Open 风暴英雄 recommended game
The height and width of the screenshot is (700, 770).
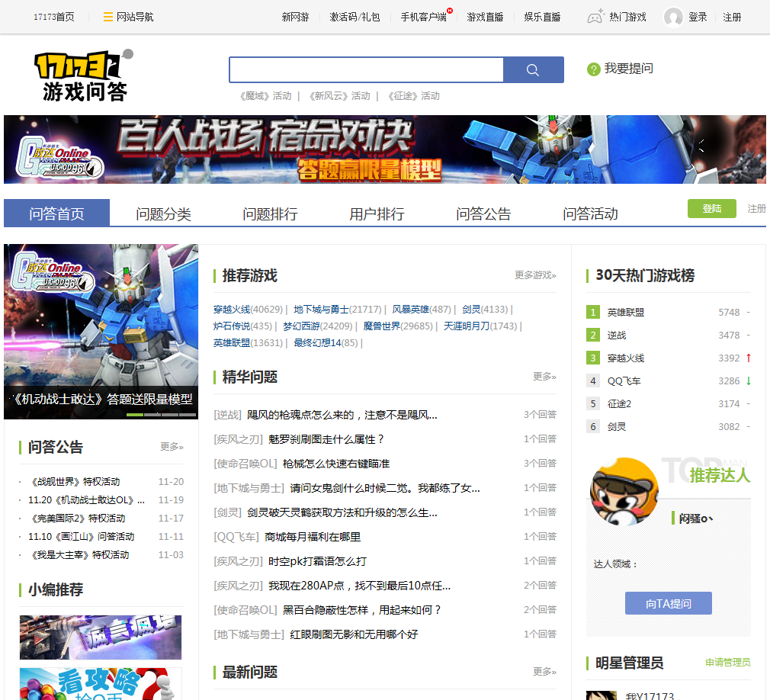pos(410,310)
